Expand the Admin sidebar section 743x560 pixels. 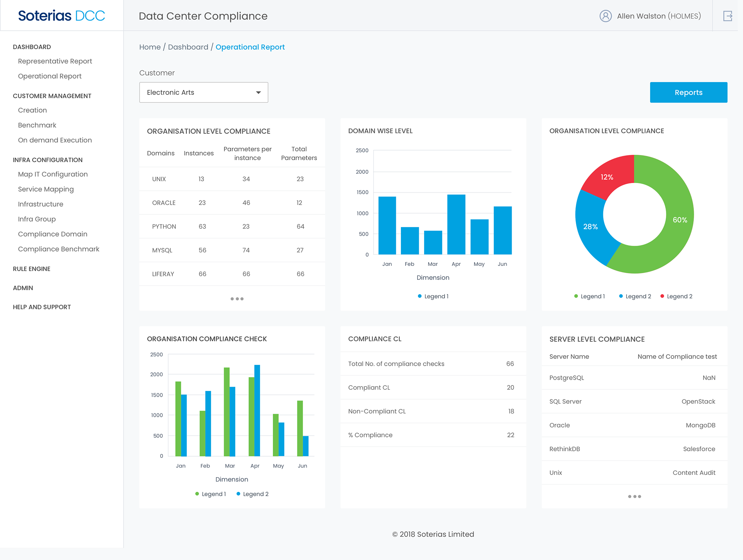pos(23,288)
